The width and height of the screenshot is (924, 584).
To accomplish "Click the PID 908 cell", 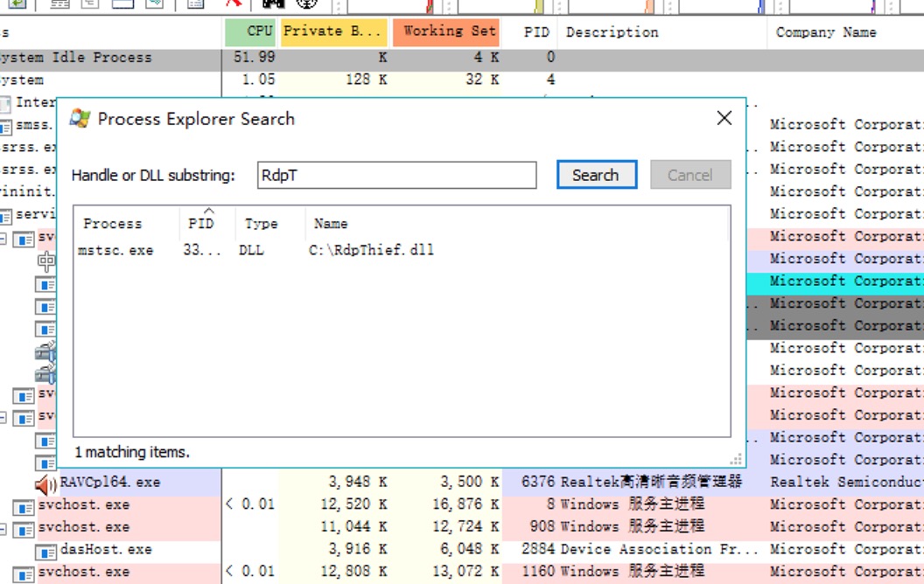I will click(542, 527).
